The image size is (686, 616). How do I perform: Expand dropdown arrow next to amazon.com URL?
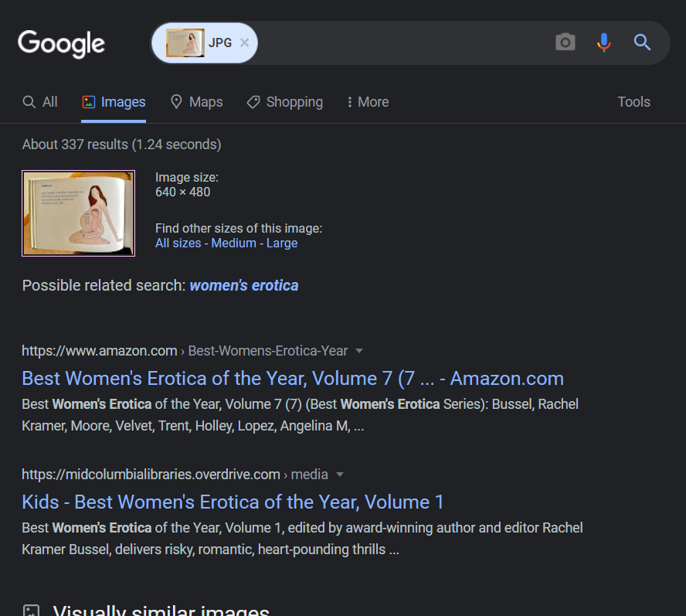coord(359,351)
